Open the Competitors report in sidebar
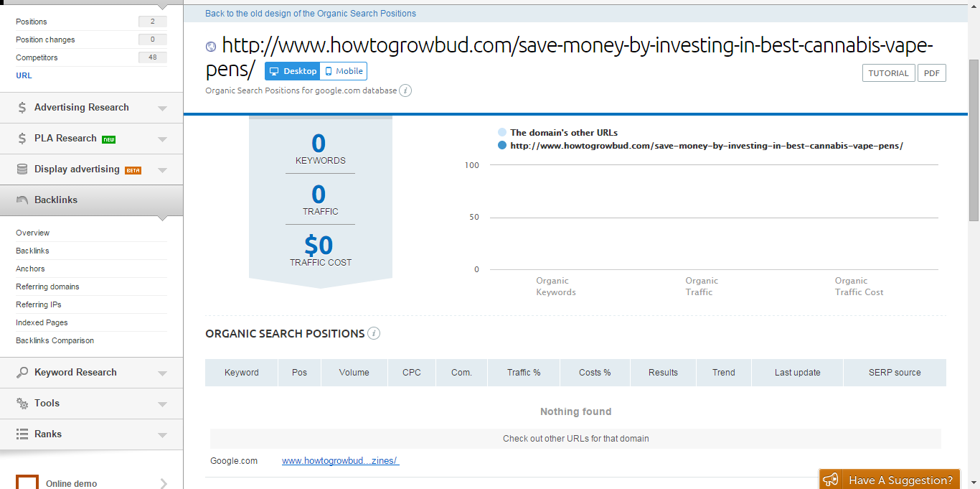Screen dimensions: 980x489 coord(37,57)
